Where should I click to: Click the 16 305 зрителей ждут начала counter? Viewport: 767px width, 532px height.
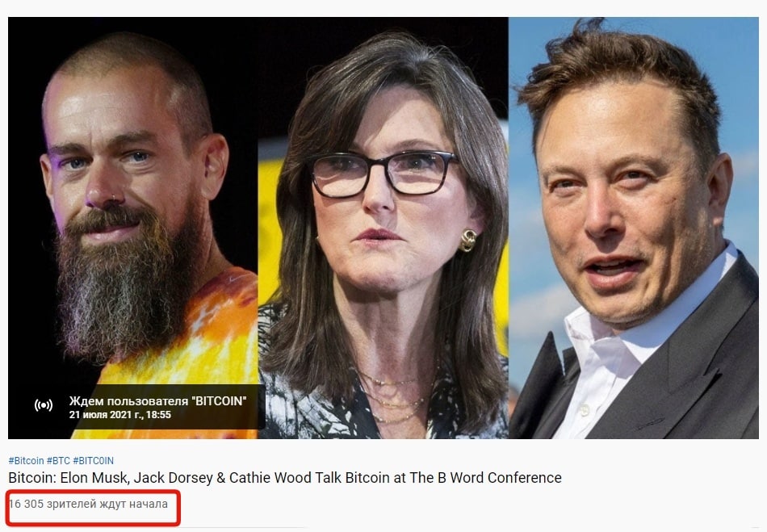tap(88, 504)
